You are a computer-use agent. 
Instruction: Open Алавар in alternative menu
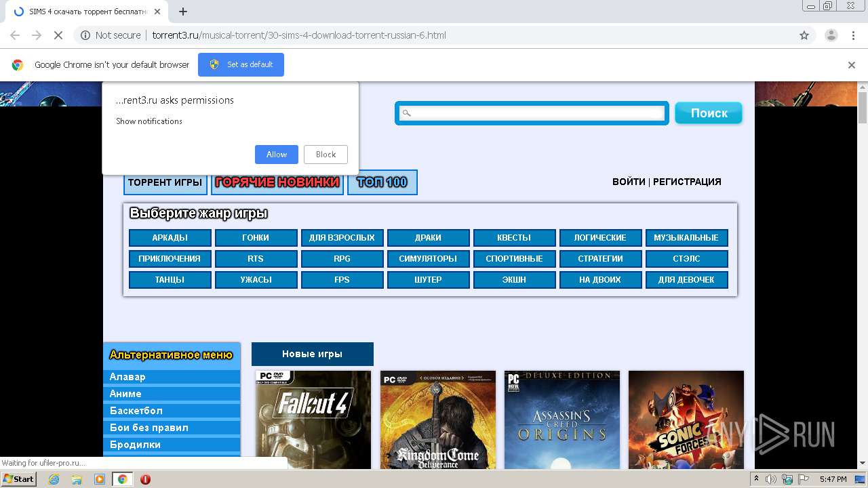pyautogui.click(x=172, y=377)
